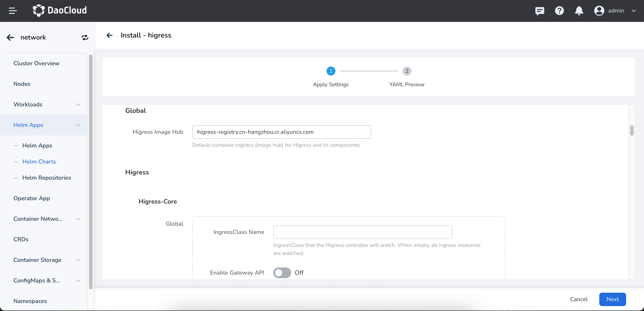The height and width of the screenshot is (311, 644).
Task: Open the notifications bell
Action: pyautogui.click(x=579, y=11)
